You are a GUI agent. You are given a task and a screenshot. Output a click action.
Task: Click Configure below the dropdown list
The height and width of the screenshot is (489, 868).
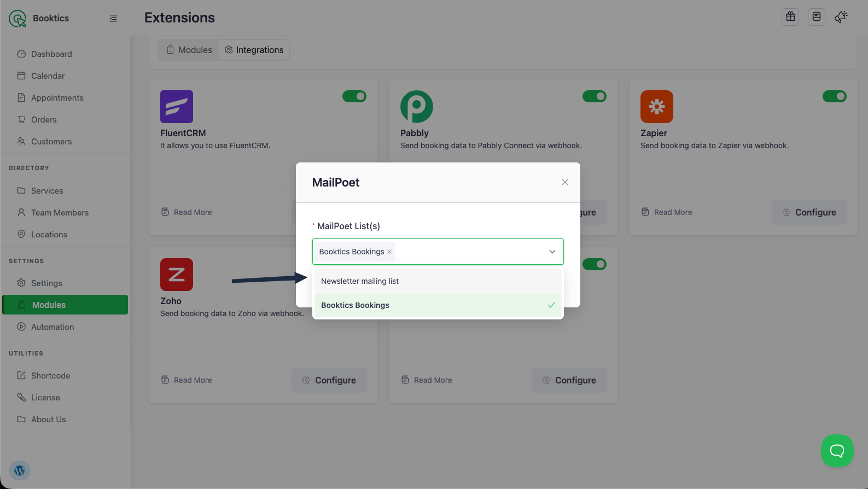point(569,380)
